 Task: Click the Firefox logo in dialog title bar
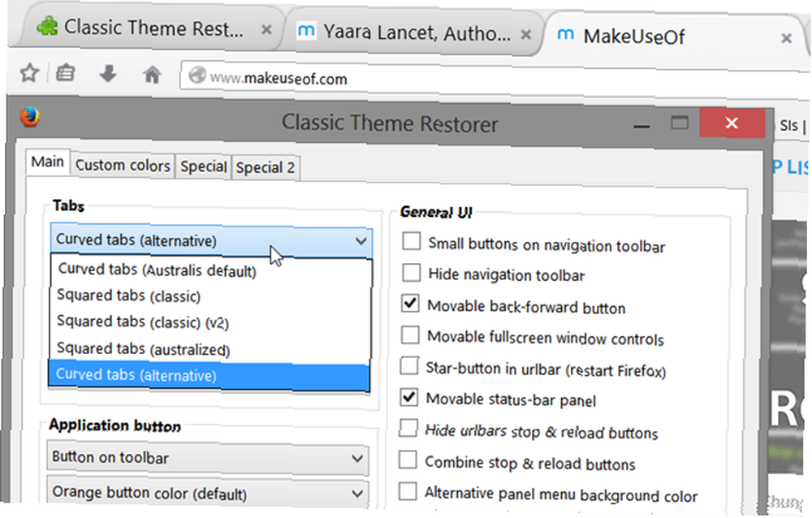[x=29, y=117]
